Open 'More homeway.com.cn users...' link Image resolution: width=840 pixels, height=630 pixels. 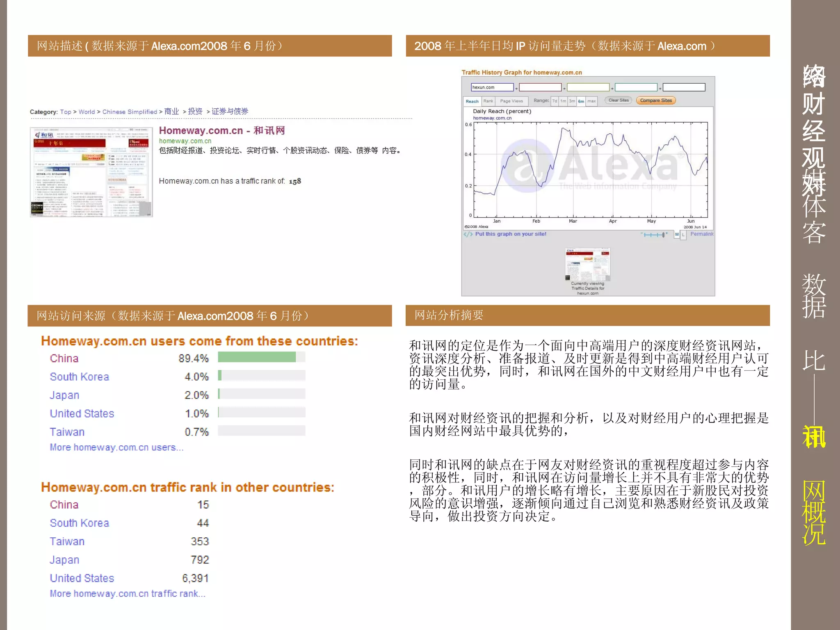click(x=116, y=447)
